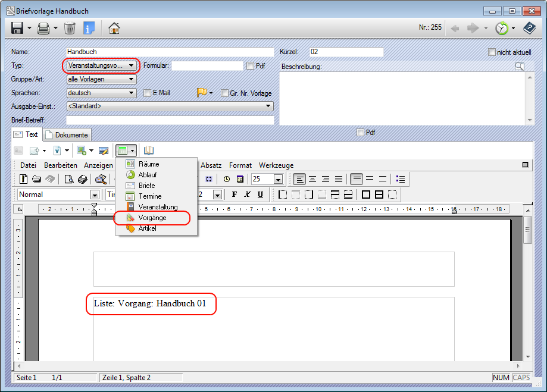
Task: Click the home house icon
Action: coord(114,28)
